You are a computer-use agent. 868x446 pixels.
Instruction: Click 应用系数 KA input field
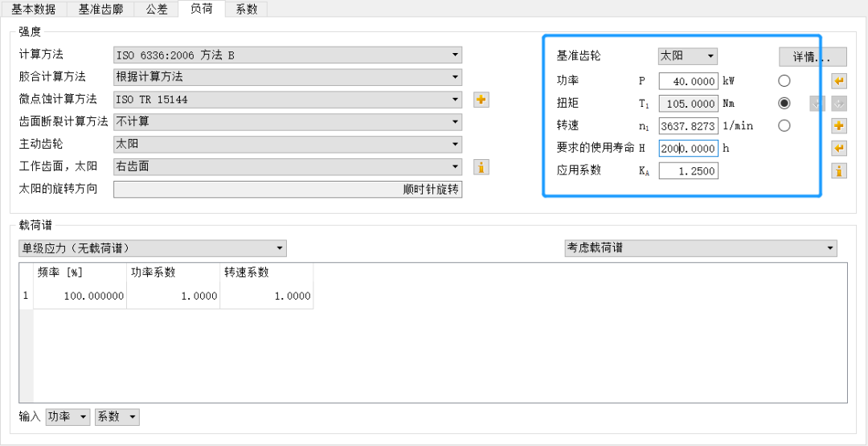click(688, 171)
